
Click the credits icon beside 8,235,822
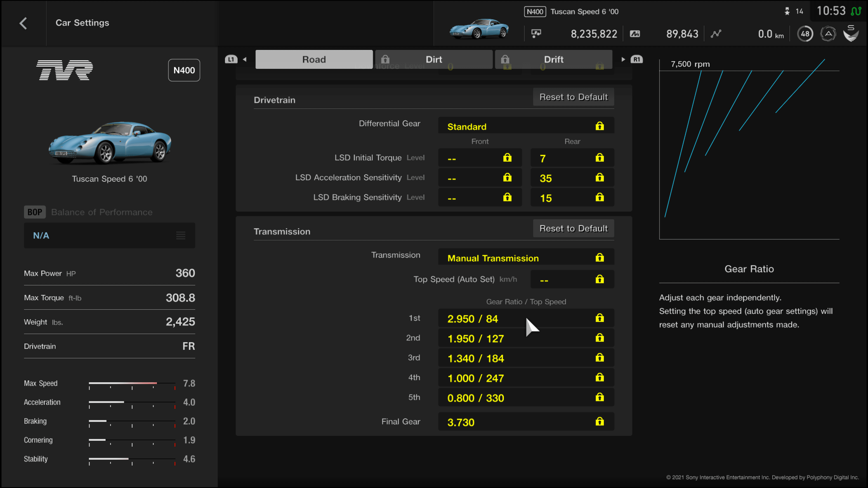point(536,34)
